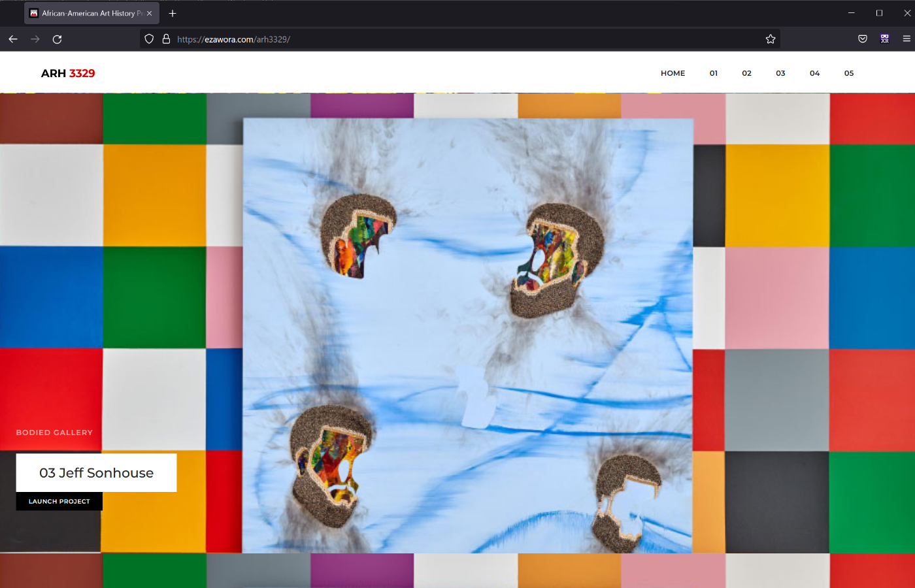Viewport: 915px width, 588px height.
Task: Open the tracking protection shield icon
Action: pyautogui.click(x=149, y=39)
